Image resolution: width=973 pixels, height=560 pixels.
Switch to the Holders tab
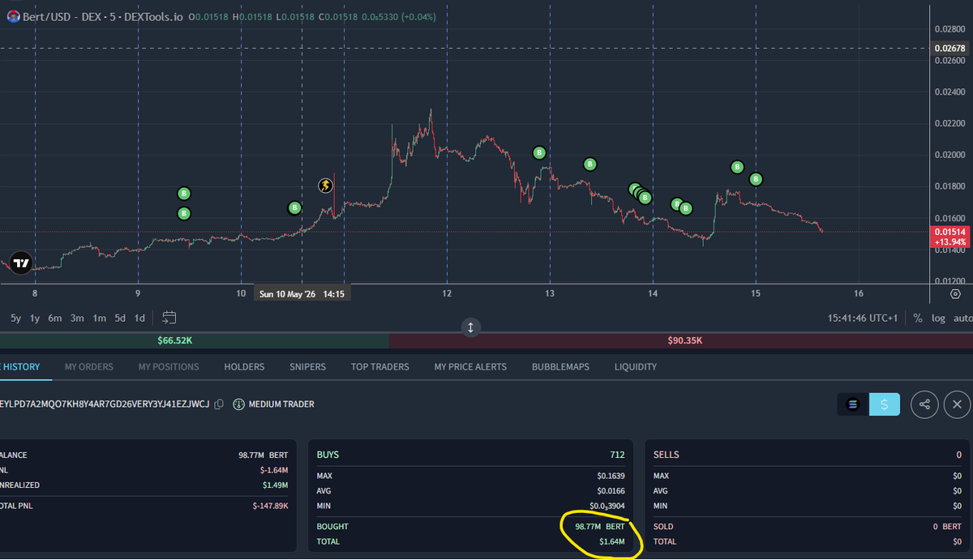click(x=244, y=366)
